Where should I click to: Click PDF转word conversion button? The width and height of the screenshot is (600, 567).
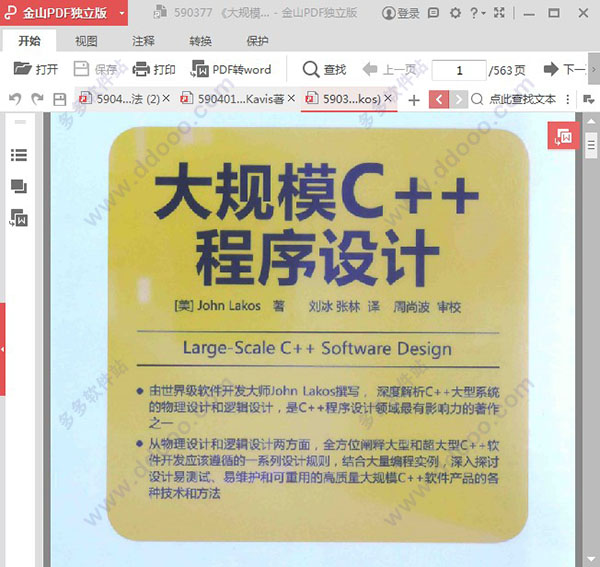coord(231,69)
